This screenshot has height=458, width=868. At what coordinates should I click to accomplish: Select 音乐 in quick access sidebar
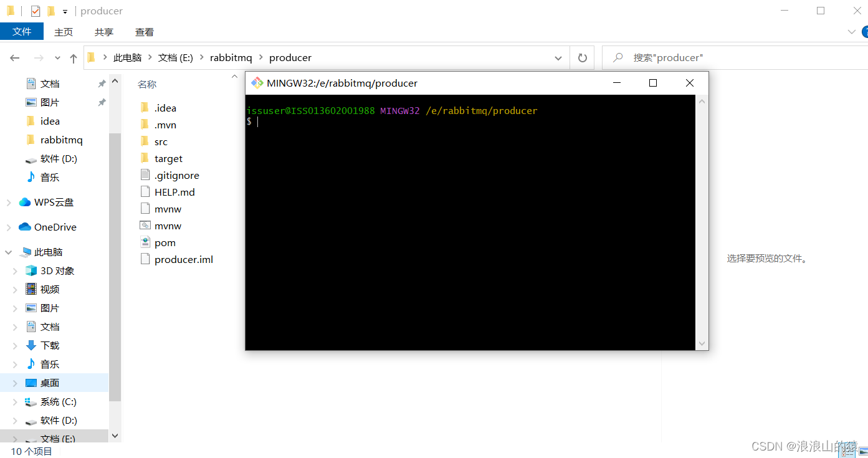[50, 177]
